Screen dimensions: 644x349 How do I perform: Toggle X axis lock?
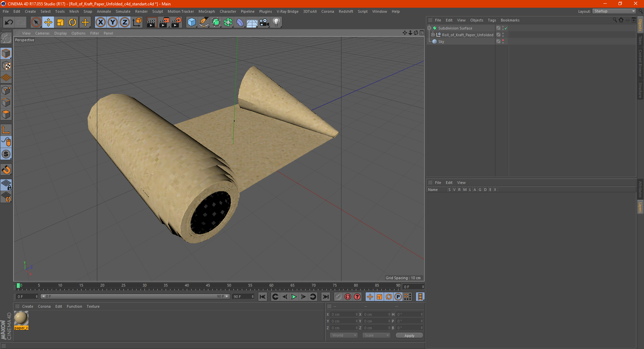pos(100,22)
